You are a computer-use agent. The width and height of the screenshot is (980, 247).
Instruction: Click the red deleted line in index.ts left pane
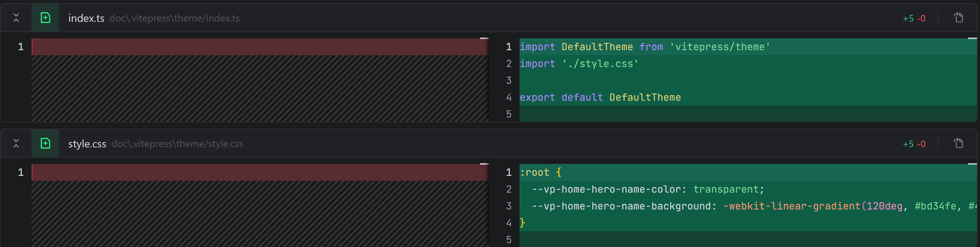[x=259, y=47]
